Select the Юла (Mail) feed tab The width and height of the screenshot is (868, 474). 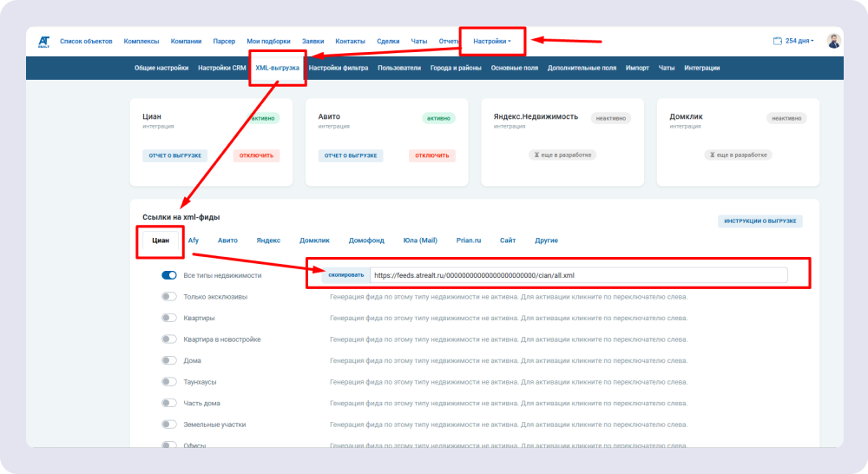pyautogui.click(x=420, y=240)
